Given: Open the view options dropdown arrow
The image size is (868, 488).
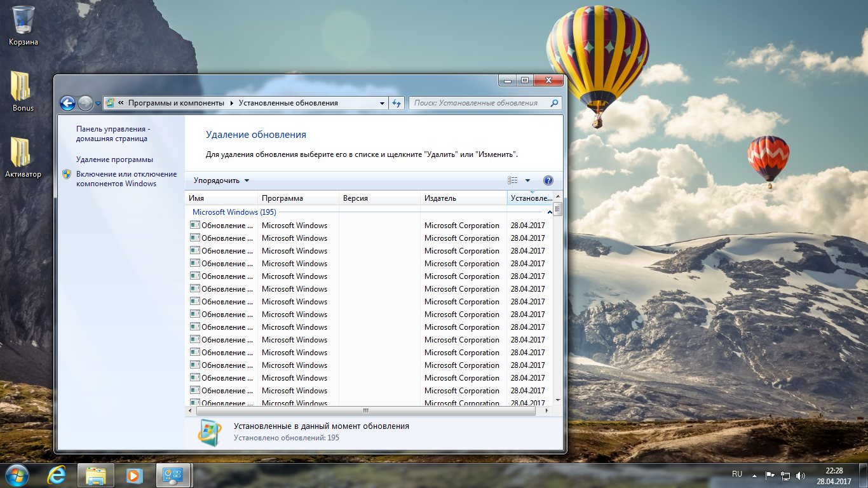Looking at the screenshot, I should coord(527,180).
